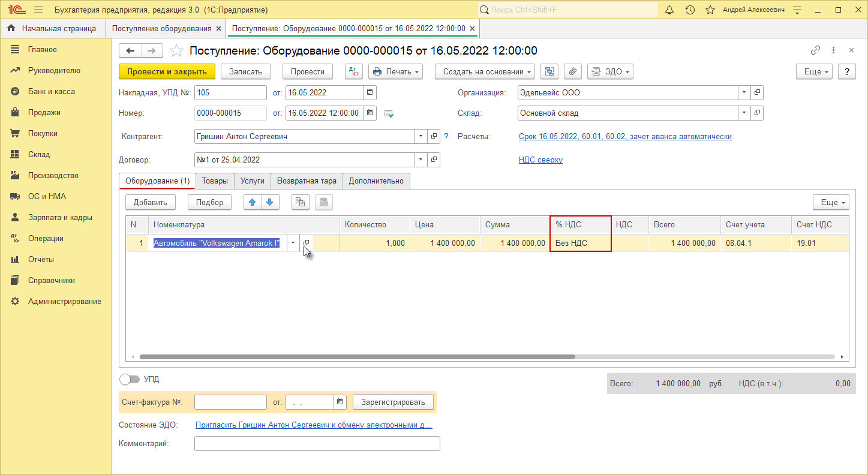This screenshot has width=868, height=475.
Task: Open calendar for Номер date field
Action: click(370, 113)
